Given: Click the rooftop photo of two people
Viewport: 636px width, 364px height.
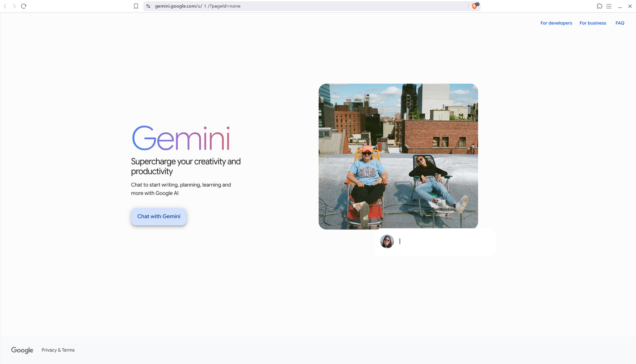Looking at the screenshot, I should (398, 157).
